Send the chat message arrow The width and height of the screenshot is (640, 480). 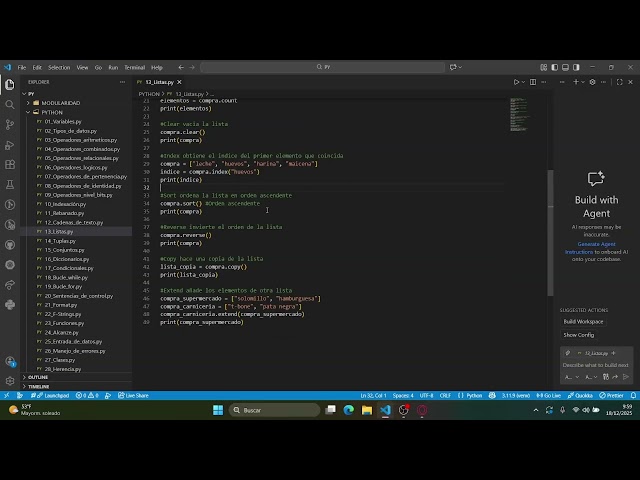pos(626,377)
